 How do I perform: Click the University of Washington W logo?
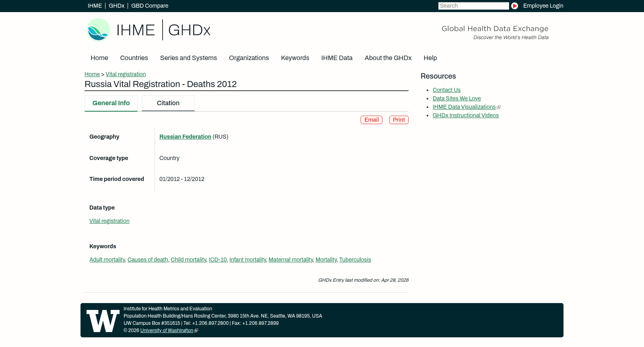(x=103, y=321)
